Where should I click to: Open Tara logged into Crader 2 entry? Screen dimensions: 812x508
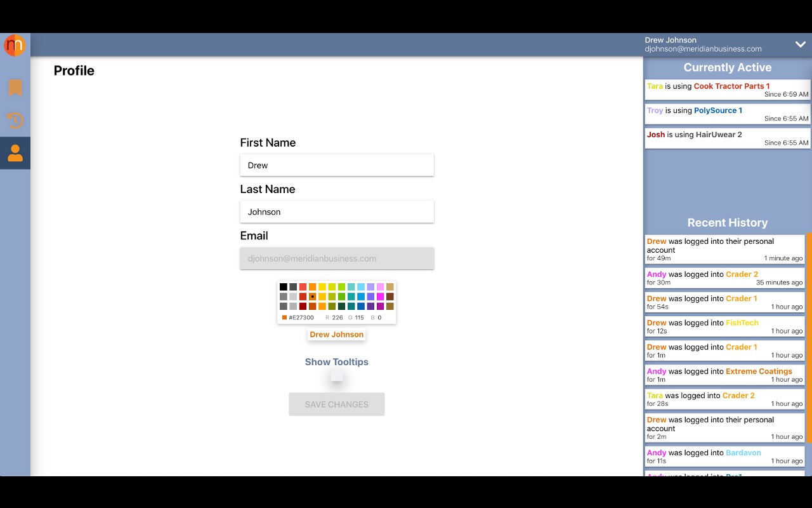coord(724,399)
